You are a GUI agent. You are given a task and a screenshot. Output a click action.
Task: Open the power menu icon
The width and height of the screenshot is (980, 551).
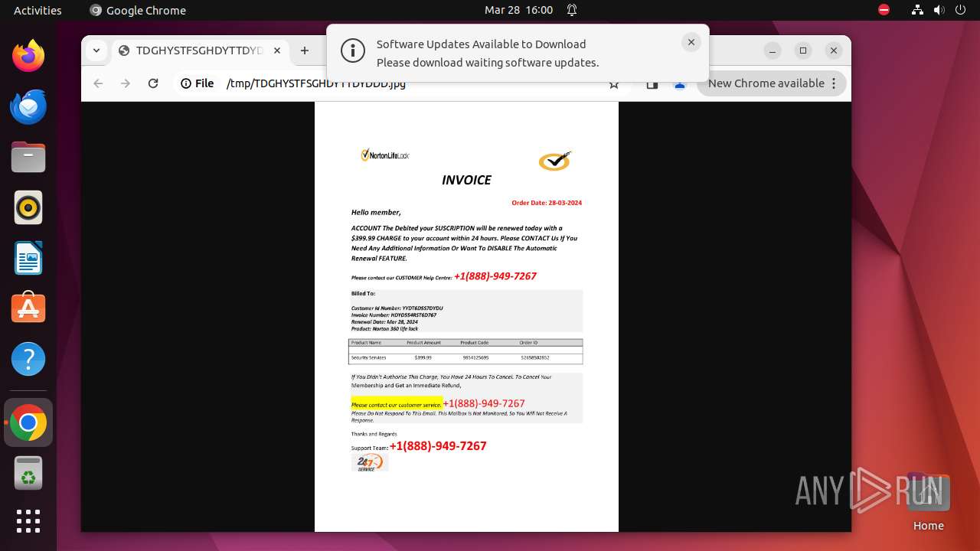click(959, 10)
